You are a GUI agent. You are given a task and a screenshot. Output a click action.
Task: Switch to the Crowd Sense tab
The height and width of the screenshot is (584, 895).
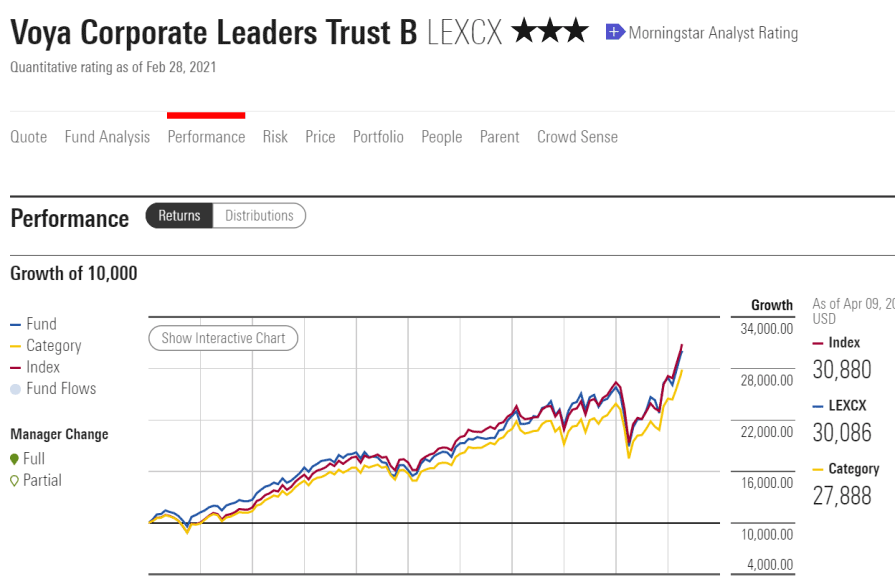coord(577,137)
